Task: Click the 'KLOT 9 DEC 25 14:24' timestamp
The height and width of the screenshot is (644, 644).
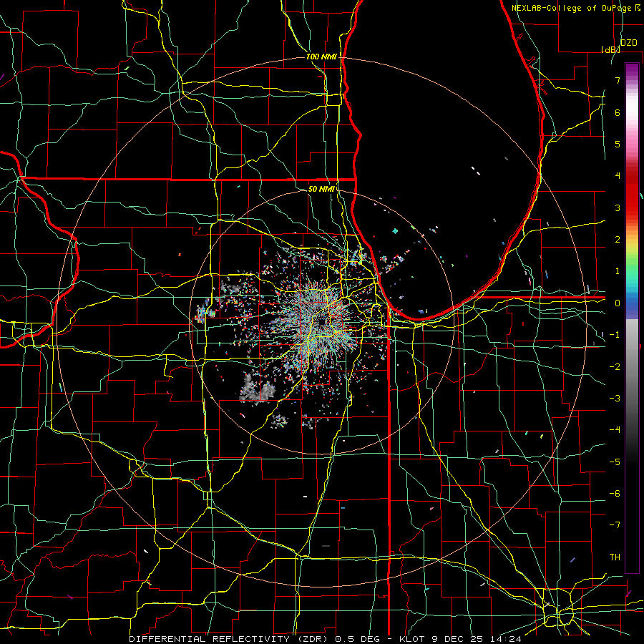Action: click(x=460, y=639)
